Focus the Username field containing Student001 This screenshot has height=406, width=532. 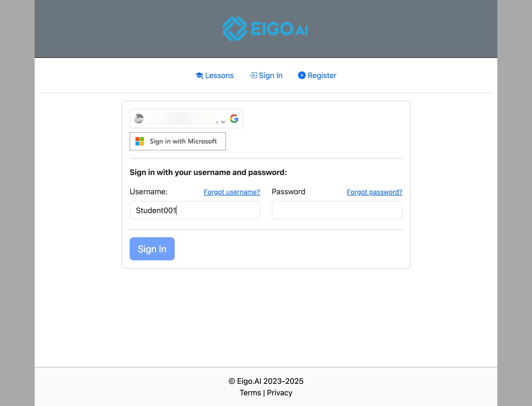point(195,210)
